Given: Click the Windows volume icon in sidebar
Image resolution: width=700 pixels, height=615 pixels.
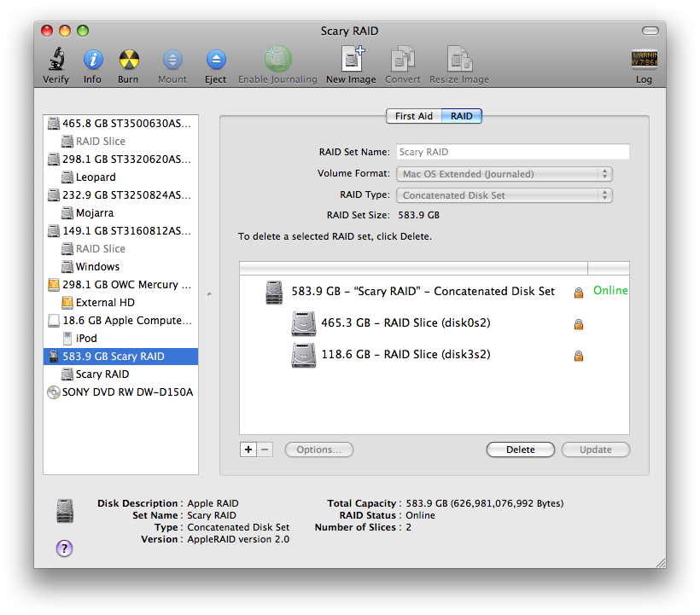Looking at the screenshot, I should pos(67,267).
